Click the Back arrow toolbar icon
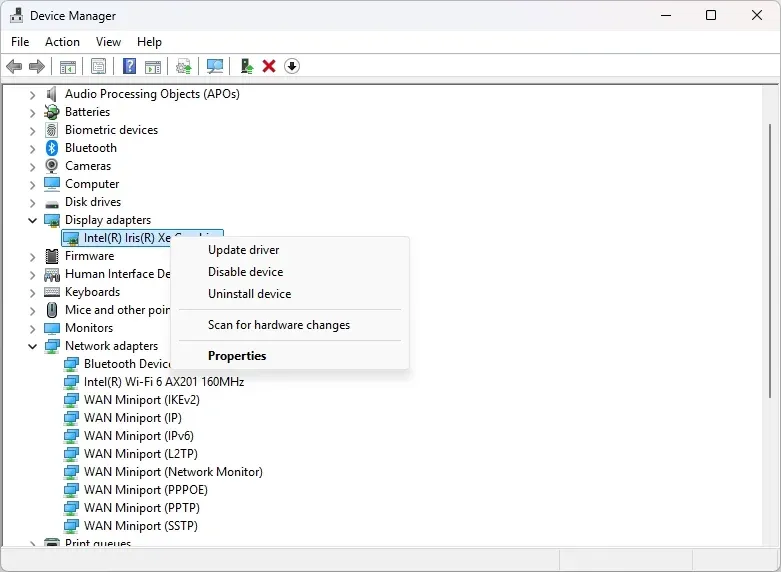The height and width of the screenshot is (572, 781). click(x=14, y=66)
